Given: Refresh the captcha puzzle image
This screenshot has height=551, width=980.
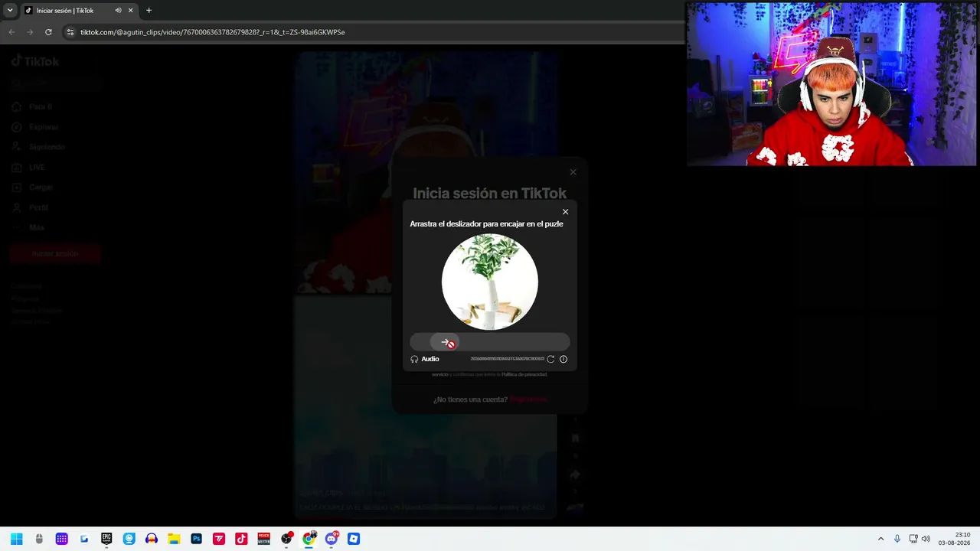Looking at the screenshot, I should coord(550,359).
